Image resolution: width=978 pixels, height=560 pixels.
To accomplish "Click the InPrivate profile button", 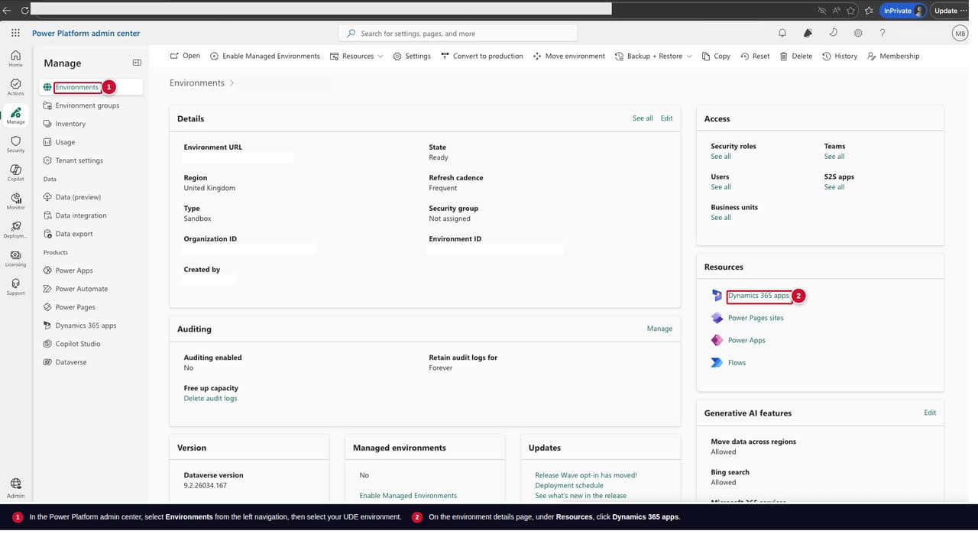I will [904, 11].
